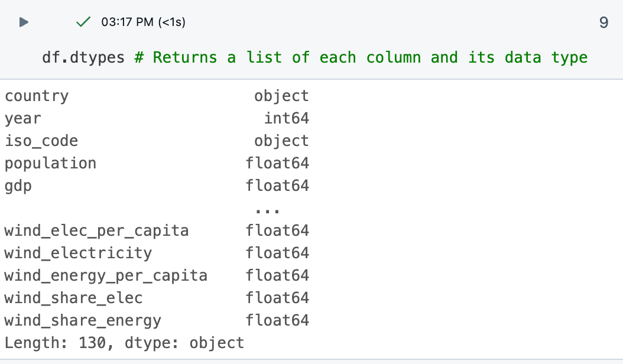The width and height of the screenshot is (623, 364).
Task: Select "wind_elec_per_capita" in the output
Action: pyautogui.click(x=96, y=230)
